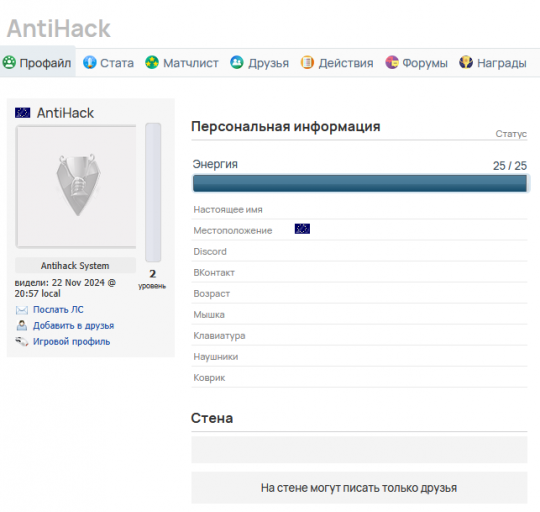The width and height of the screenshot is (540, 512).
Task: Click the Коврик row label
Action: tap(209, 377)
